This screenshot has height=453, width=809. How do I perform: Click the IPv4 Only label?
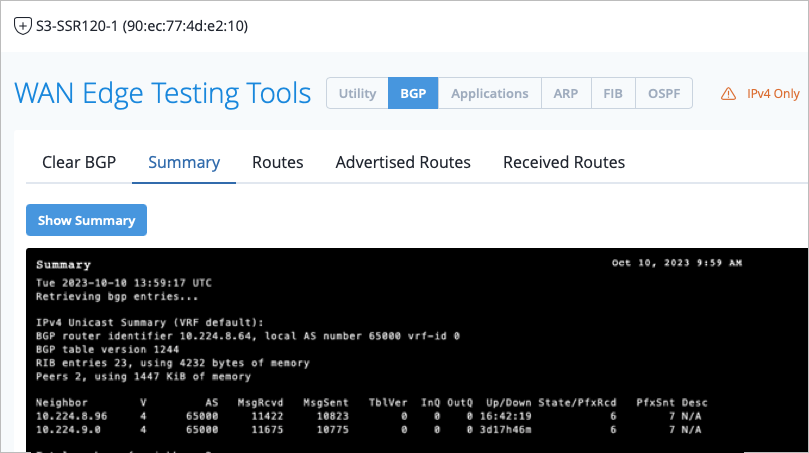point(774,94)
